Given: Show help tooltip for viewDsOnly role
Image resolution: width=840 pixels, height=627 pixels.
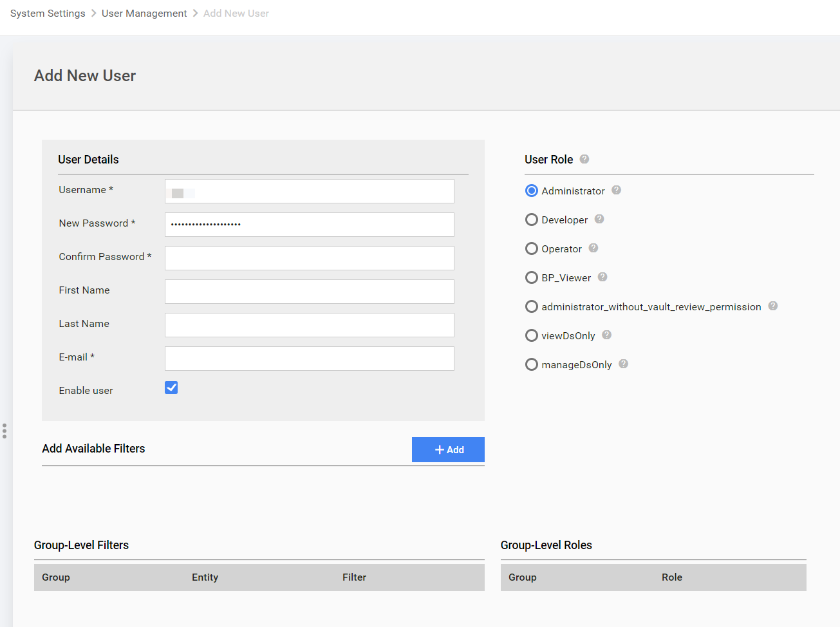Looking at the screenshot, I should pyautogui.click(x=606, y=335).
